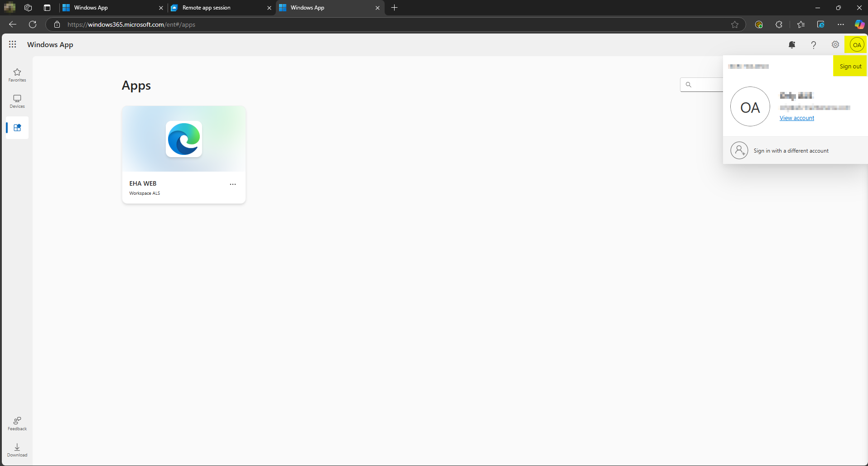Launch the EHA WEB app tile
Image resolution: width=868 pixels, height=466 pixels.
184,154
